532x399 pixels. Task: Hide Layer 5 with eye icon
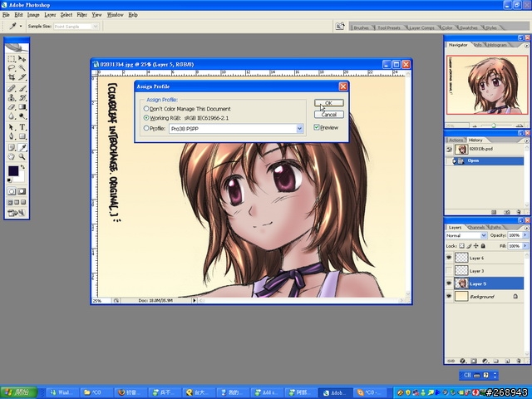point(449,283)
